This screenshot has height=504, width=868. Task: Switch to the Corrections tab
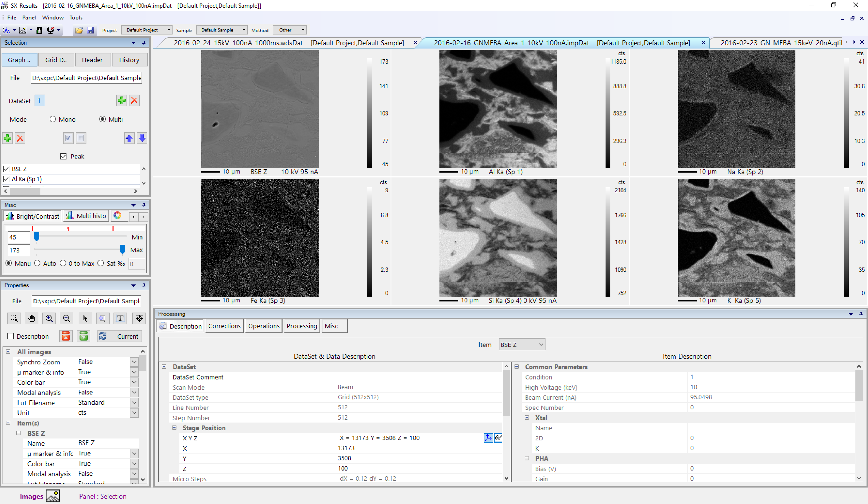(x=224, y=326)
